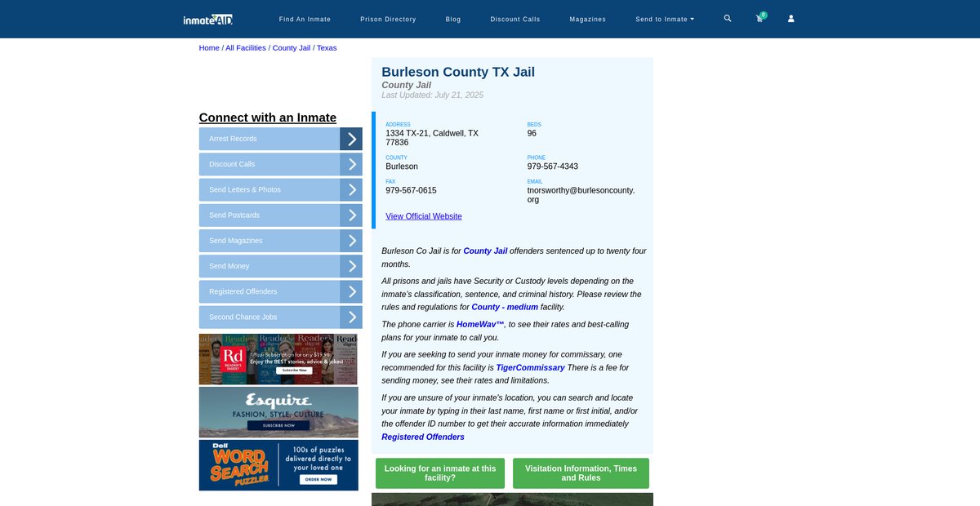Click the arrow beside Send Money
The image size is (980, 506).
(351, 266)
